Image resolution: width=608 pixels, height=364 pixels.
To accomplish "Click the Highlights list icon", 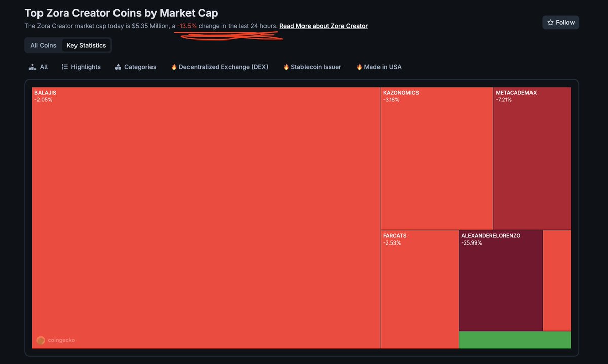I will point(65,67).
